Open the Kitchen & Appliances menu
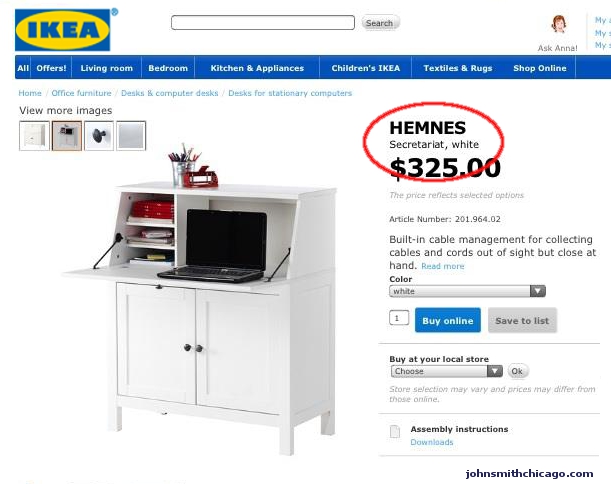The image size is (611, 484). click(x=257, y=68)
